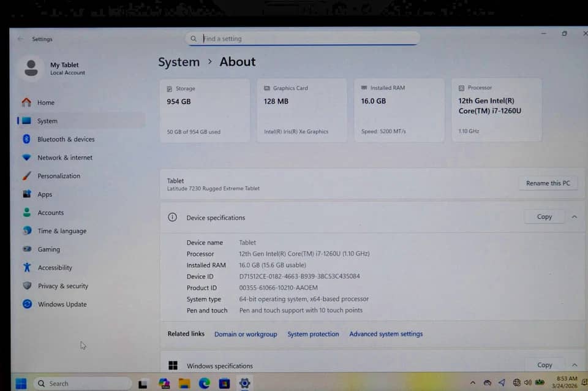The image size is (588, 391).
Task: Click Rename this PC button
Action: [548, 183]
